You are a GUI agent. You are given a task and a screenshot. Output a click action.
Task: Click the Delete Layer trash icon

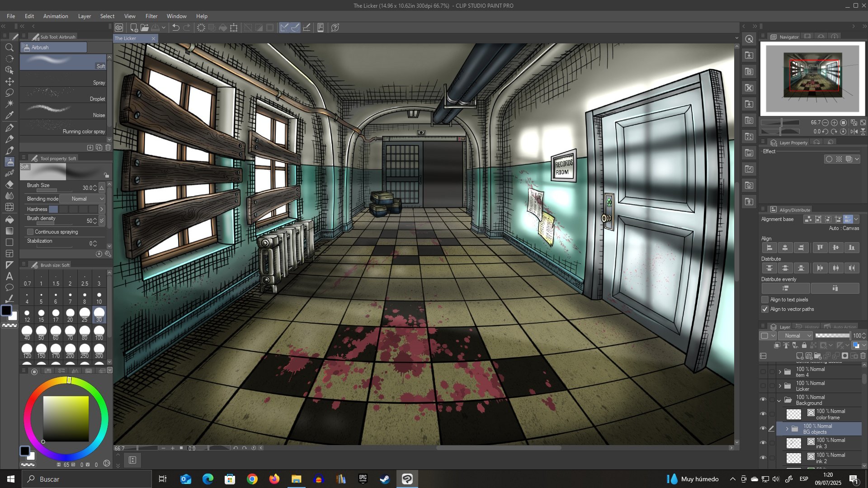(863, 356)
